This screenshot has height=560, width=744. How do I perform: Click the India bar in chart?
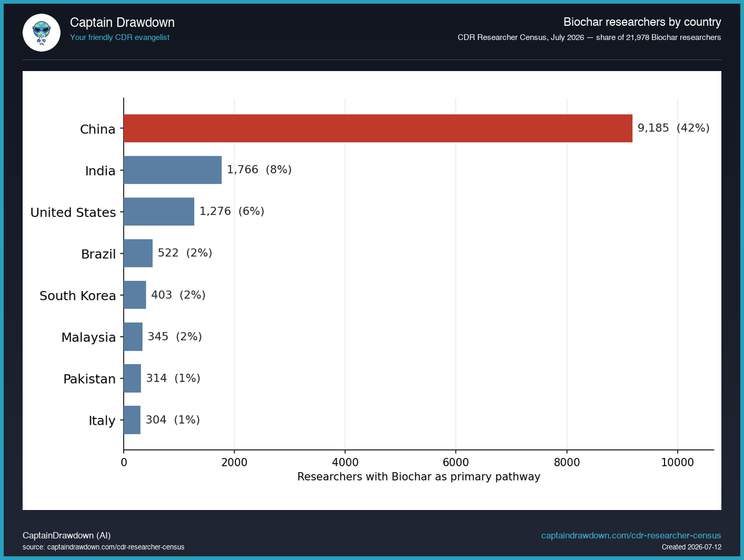point(173,170)
